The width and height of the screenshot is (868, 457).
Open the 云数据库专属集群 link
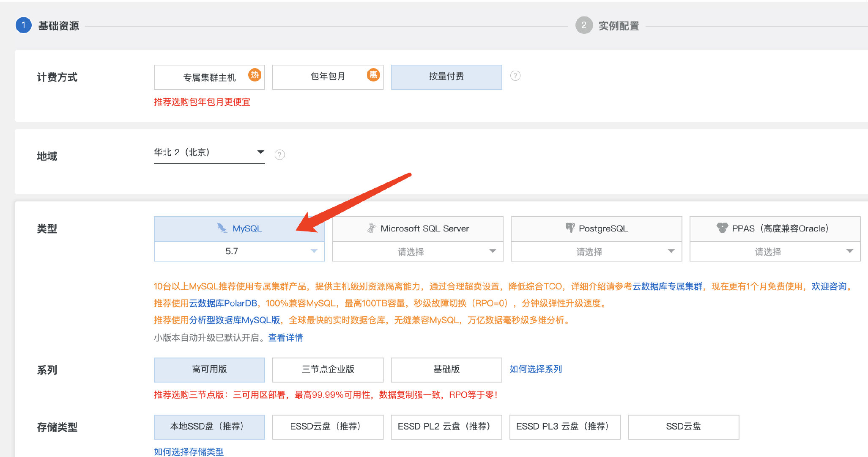coord(667,286)
